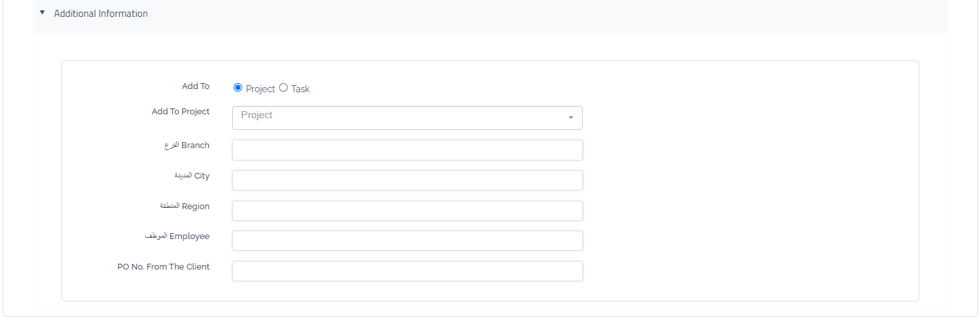Click the Add To label text
The width and height of the screenshot is (980, 317).
tap(196, 86)
